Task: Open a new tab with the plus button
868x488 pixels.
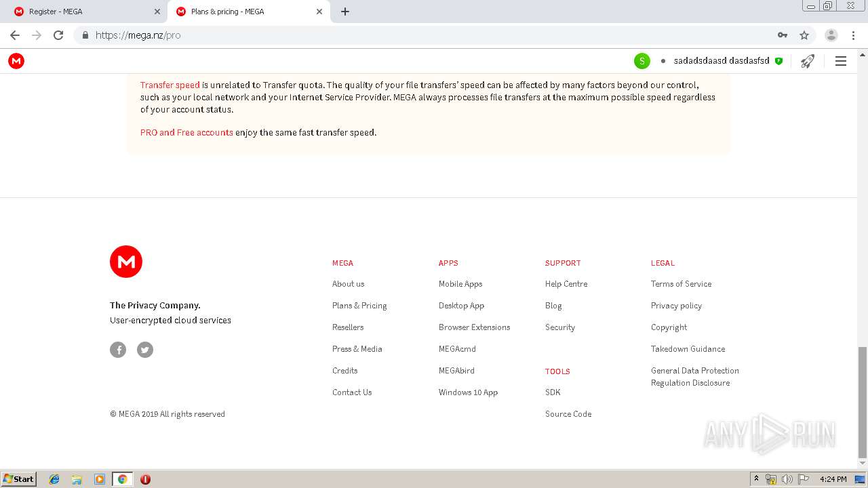Action: tap(344, 12)
